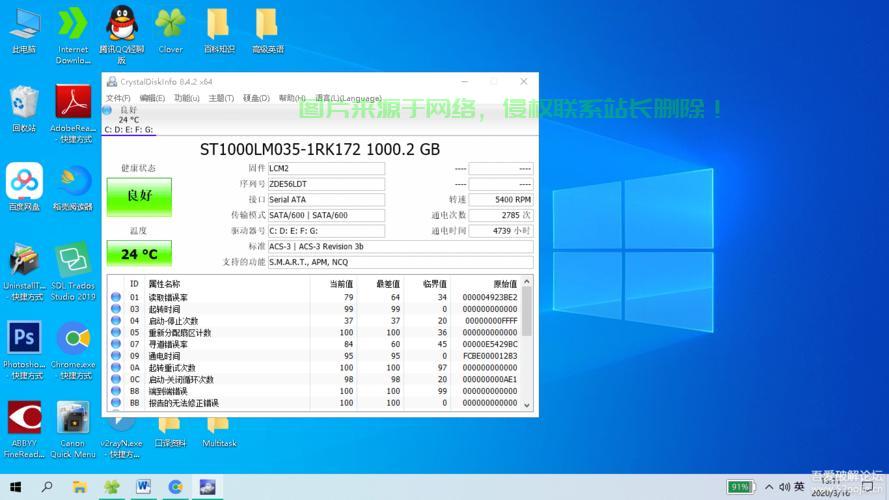Launch the UninstallTool shortcut
Image resolution: width=889 pixels, height=500 pixels.
(x=24, y=271)
